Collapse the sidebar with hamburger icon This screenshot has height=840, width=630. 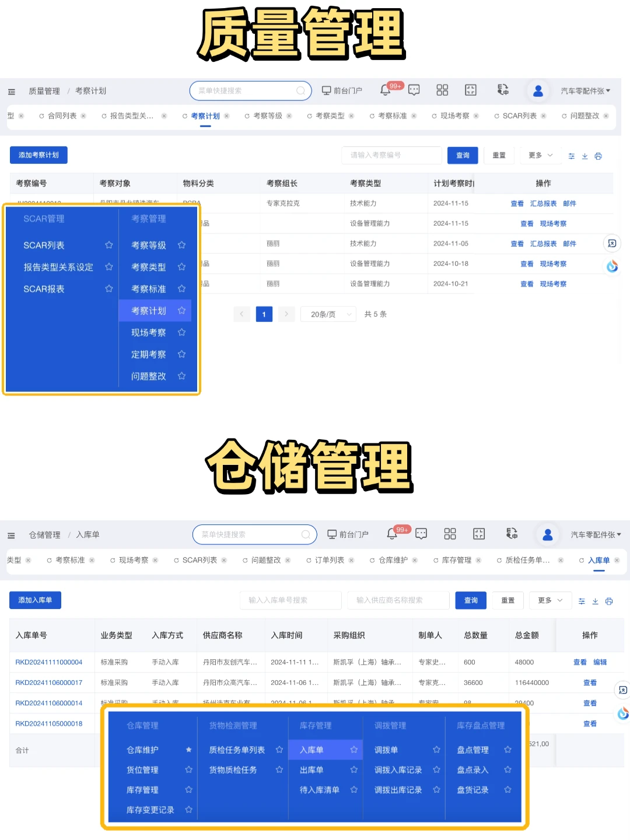pos(12,91)
